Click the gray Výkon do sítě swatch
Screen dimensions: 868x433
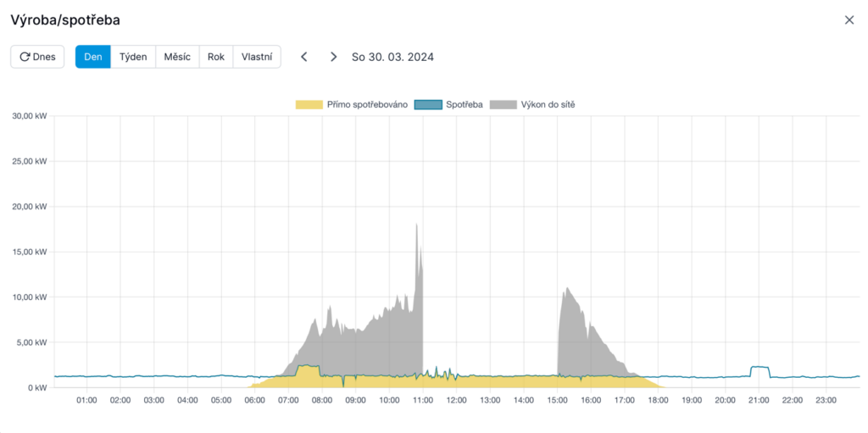point(503,104)
